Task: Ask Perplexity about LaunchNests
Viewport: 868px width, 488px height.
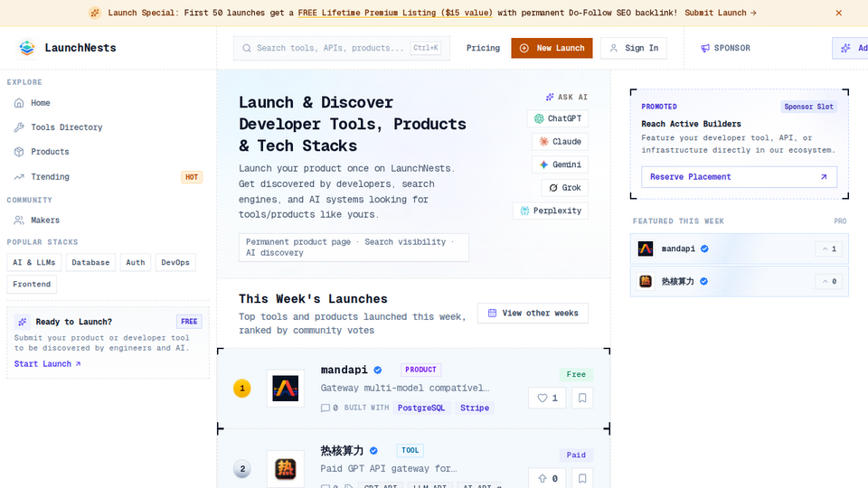Action: click(551, 211)
